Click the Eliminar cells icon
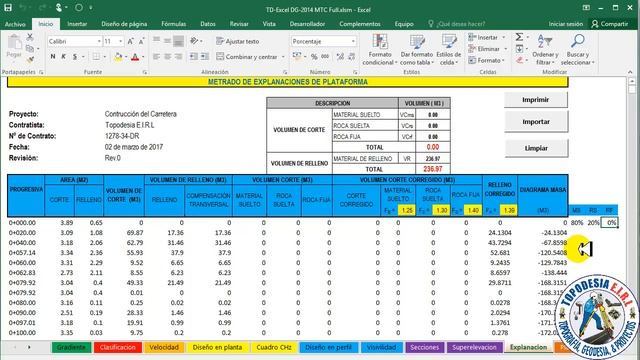 pyautogui.click(x=472, y=49)
